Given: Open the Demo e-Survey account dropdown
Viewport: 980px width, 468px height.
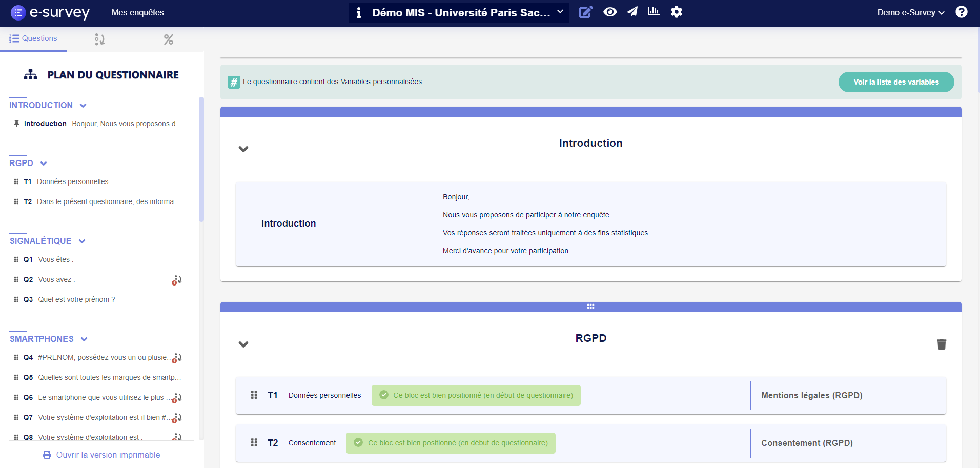Looking at the screenshot, I should (x=911, y=12).
